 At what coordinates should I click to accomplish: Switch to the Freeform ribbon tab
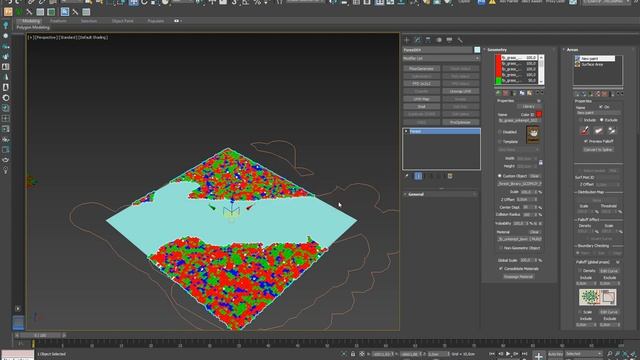[x=58, y=21]
